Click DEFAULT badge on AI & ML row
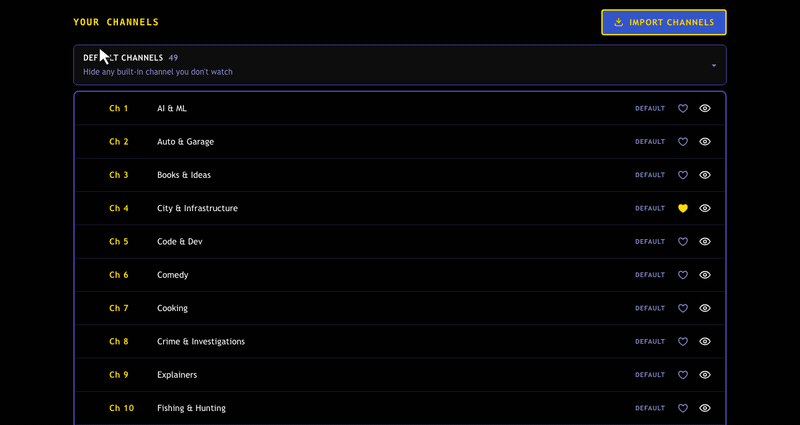This screenshot has height=425, width=800. 650,108
